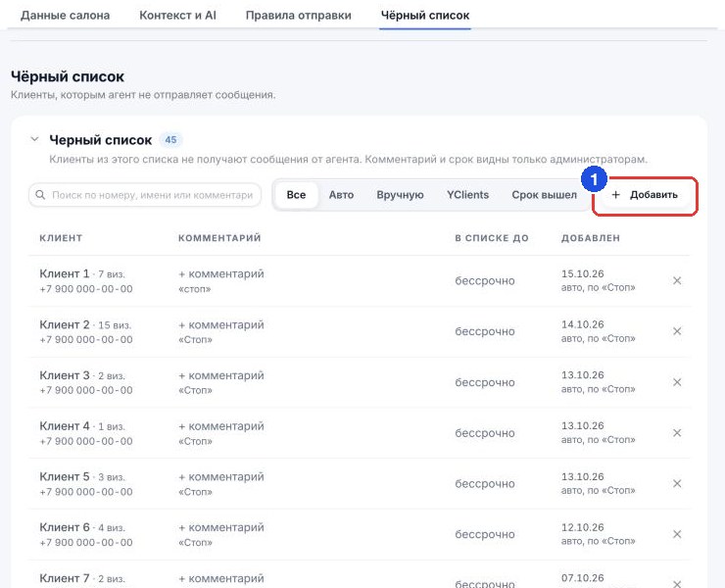
Task: Click the phone number of Клиент 1
Action: 86,289
